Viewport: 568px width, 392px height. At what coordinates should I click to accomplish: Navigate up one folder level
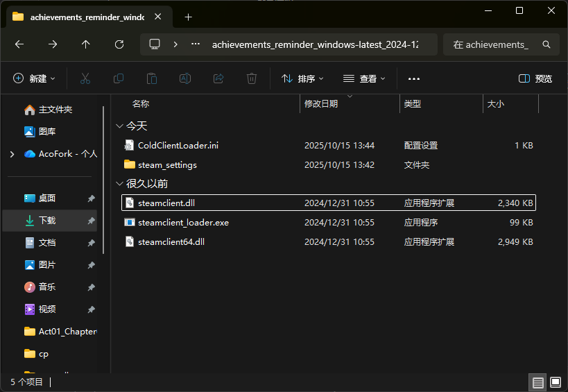pos(86,44)
